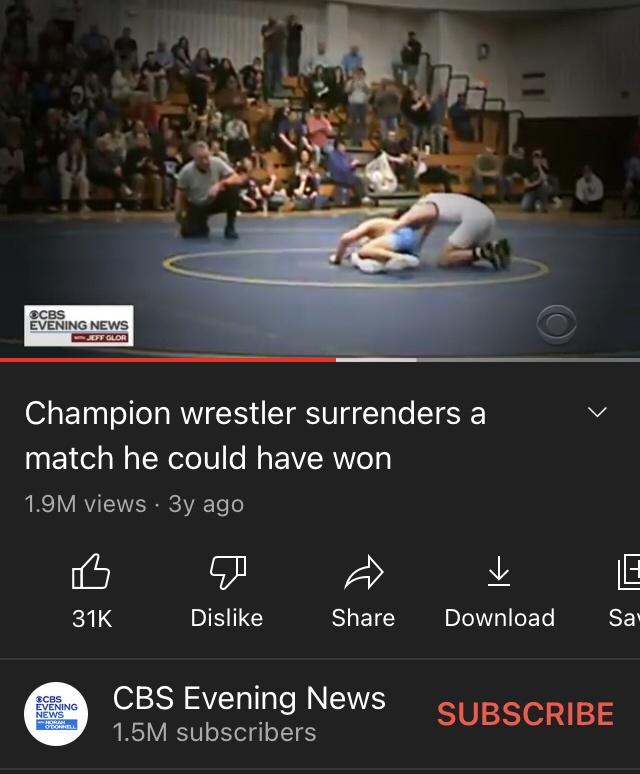Tap the Download label text
The width and height of the screenshot is (640, 774).
[500, 618]
